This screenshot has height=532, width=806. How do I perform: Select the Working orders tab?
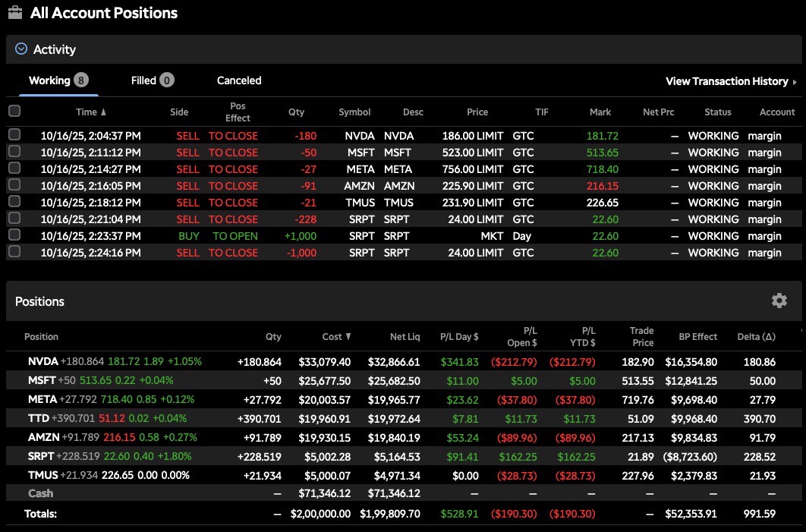tap(49, 80)
